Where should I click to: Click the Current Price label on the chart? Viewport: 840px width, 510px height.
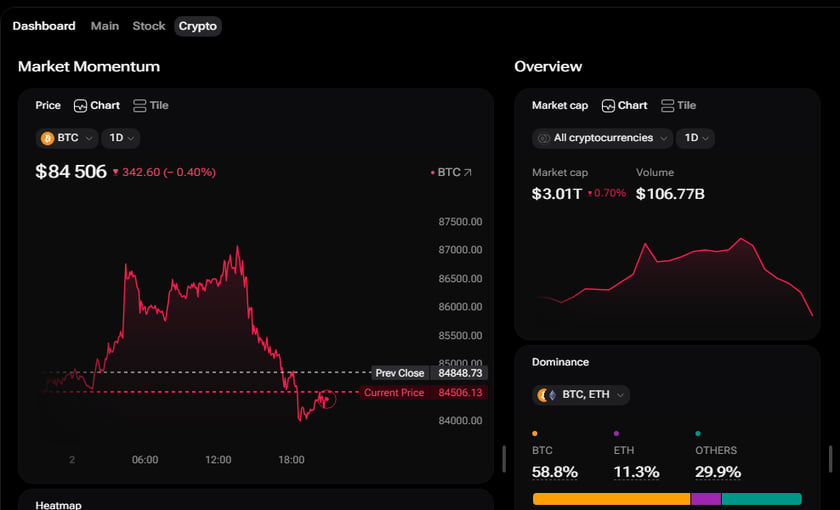(394, 393)
